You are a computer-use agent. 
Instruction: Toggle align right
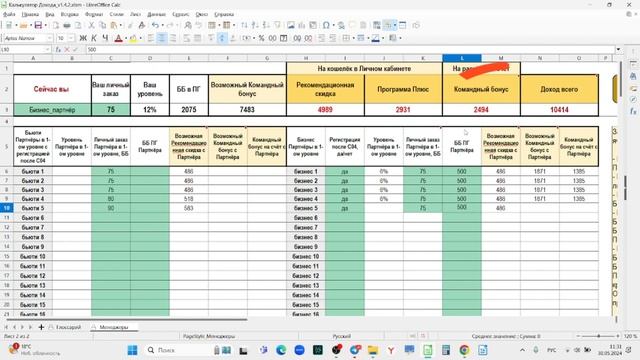click(x=173, y=38)
